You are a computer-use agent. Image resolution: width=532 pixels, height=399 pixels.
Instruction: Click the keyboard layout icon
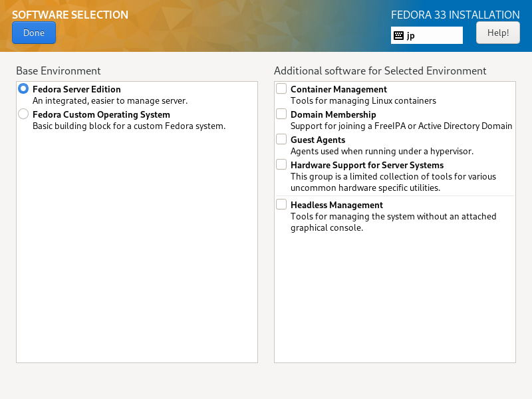pyautogui.click(x=398, y=35)
